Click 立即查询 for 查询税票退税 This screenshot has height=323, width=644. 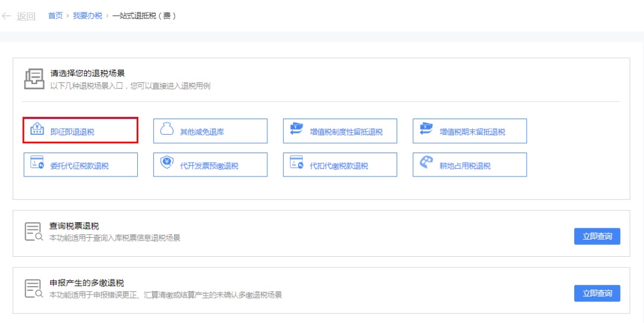pos(597,236)
